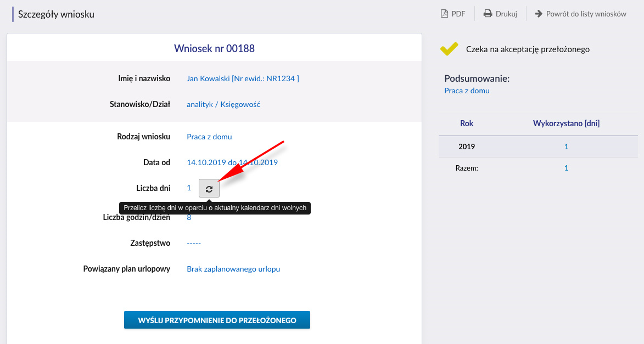Click the 'Zastępstwo' label
The image size is (644, 344).
pos(150,243)
